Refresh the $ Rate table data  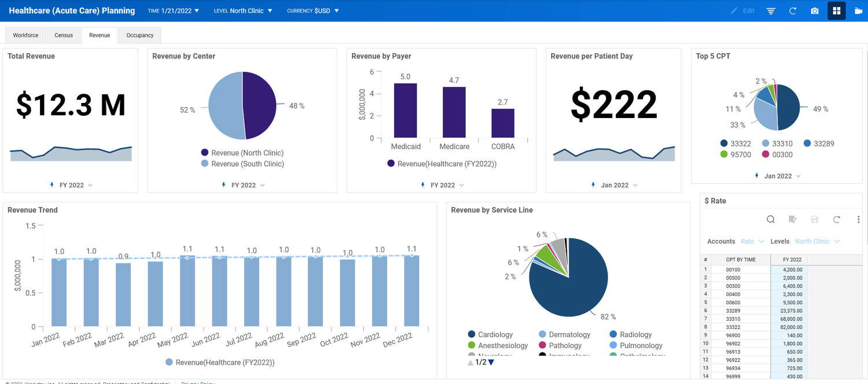pyautogui.click(x=836, y=219)
